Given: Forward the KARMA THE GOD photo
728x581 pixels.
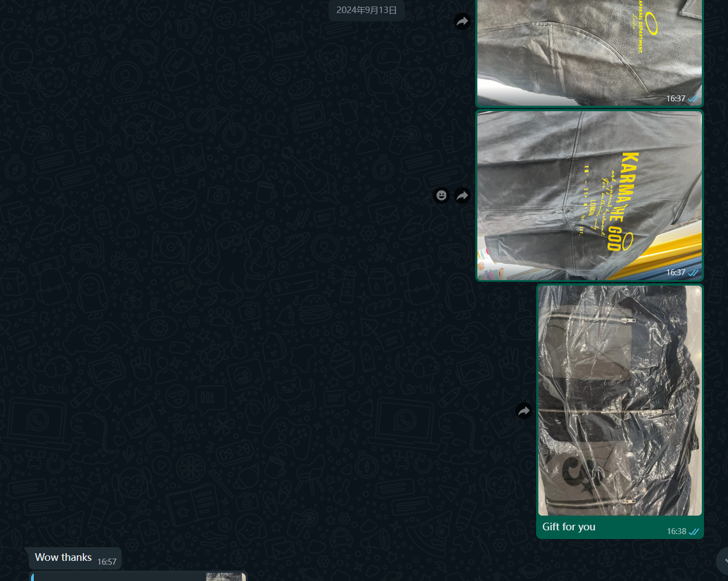Looking at the screenshot, I should click(463, 195).
